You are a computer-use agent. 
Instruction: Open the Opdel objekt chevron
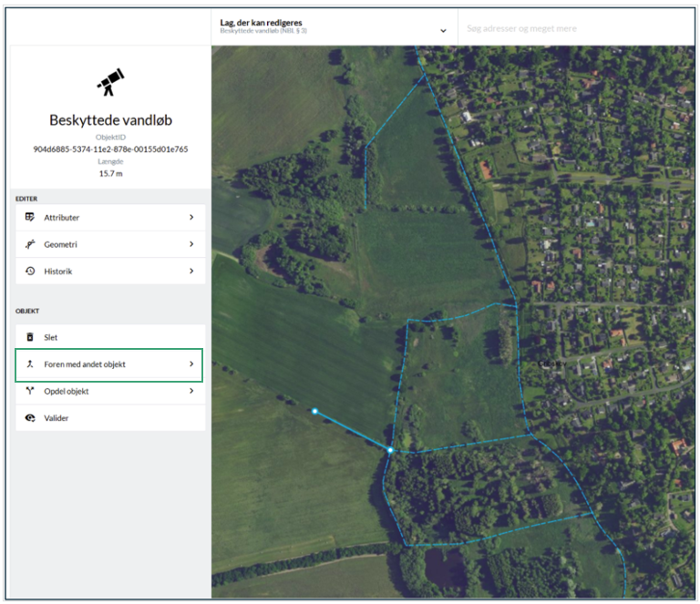[x=191, y=391]
